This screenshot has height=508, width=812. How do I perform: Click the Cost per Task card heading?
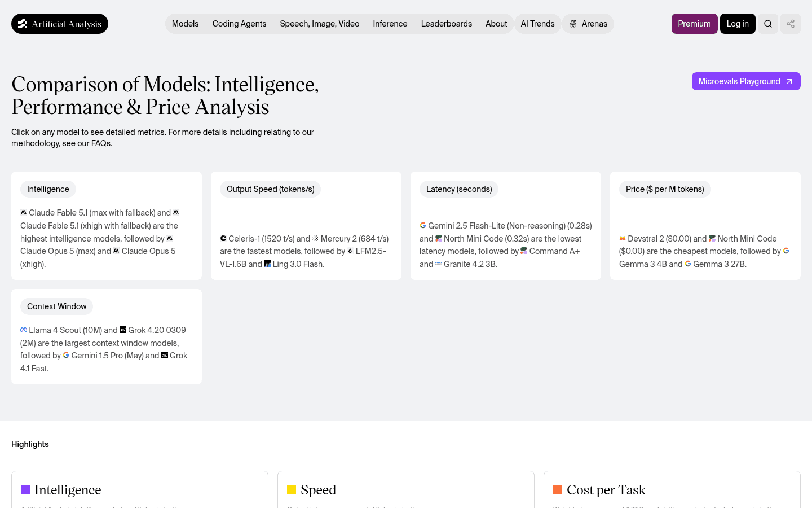click(606, 490)
